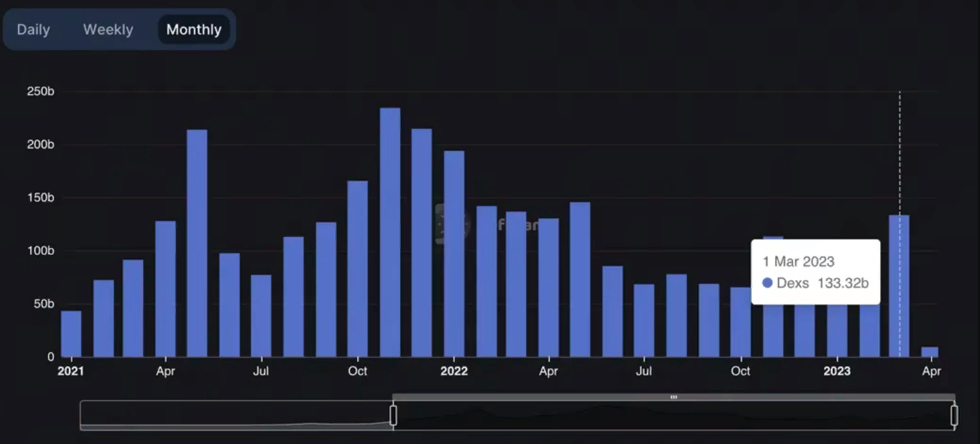Click the '1 Mar 2023' tooltip date
Screen dimensions: 980x444
798,262
